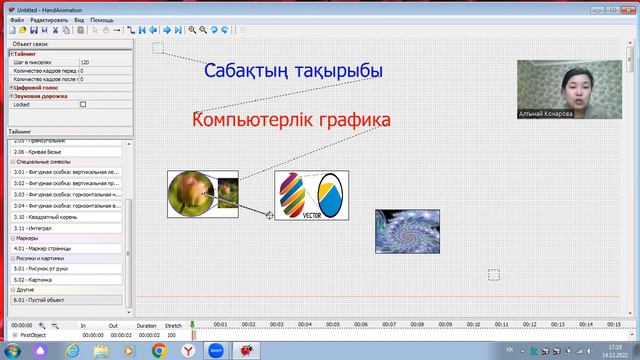Jump to last frame with skip-forward icon
Viewport: 640px width, 360px height.
(x=178, y=30)
